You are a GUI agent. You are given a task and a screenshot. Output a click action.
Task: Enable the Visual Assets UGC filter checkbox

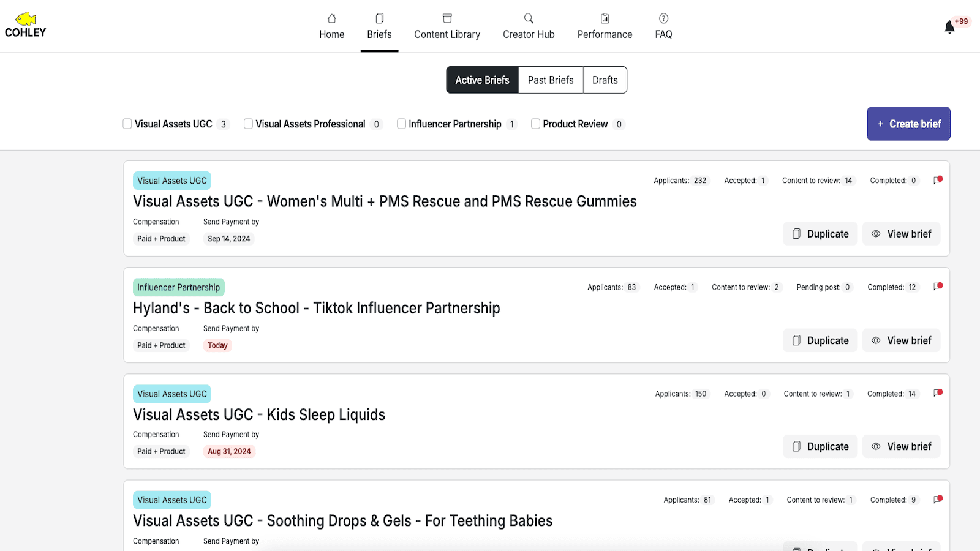tap(127, 124)
